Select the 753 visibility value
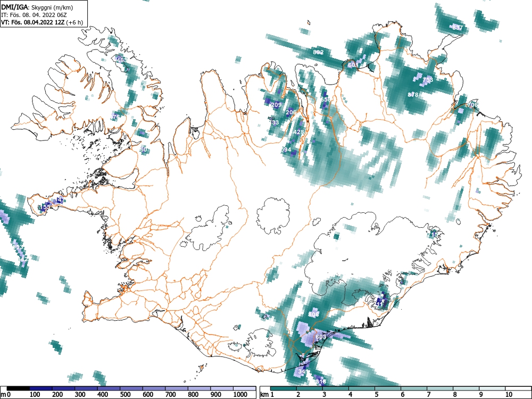Image resolution: width=532 pixels, height=399 pixels. coord(428,80)
